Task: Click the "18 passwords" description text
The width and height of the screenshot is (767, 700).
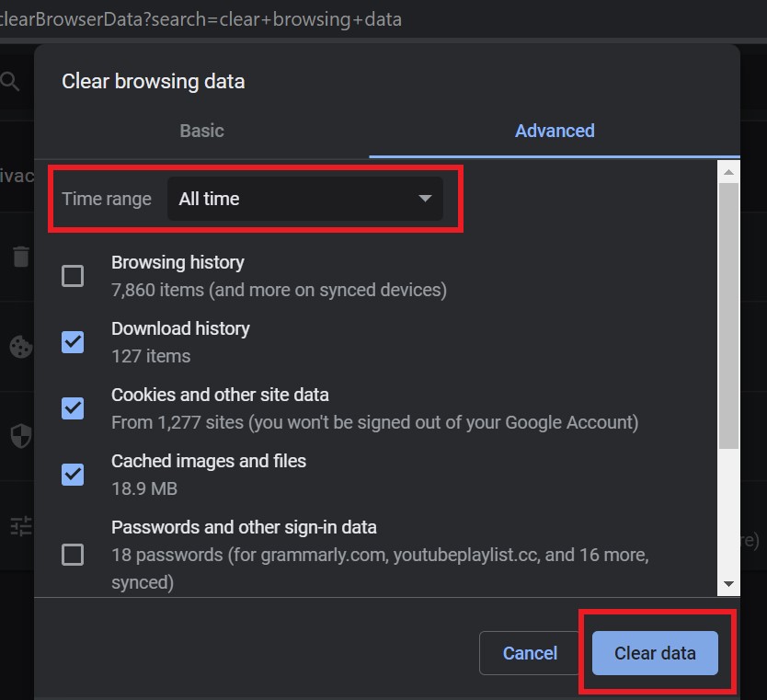Action: 380,568
